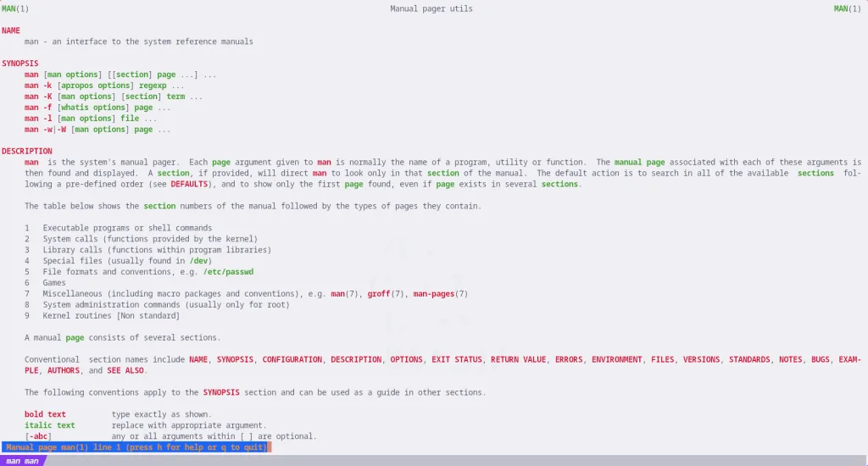Click "VERSIONS" in the conventional section names
Image resolution: width=868 pixels, height=466 pixels.
pos(701,360)
